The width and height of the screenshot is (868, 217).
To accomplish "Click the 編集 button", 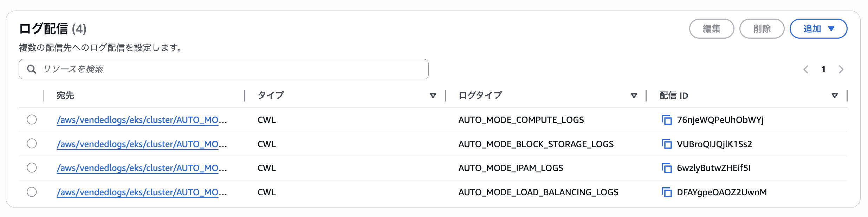I will [712, 29].
